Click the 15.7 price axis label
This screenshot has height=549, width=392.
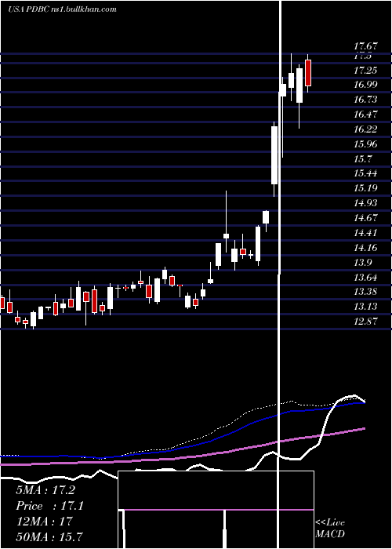tap(362, 159)
